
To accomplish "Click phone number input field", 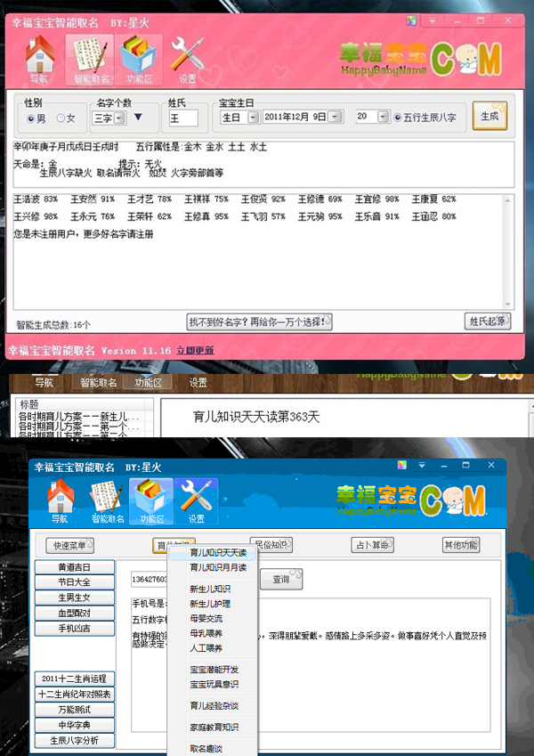I will coord(150,579).
